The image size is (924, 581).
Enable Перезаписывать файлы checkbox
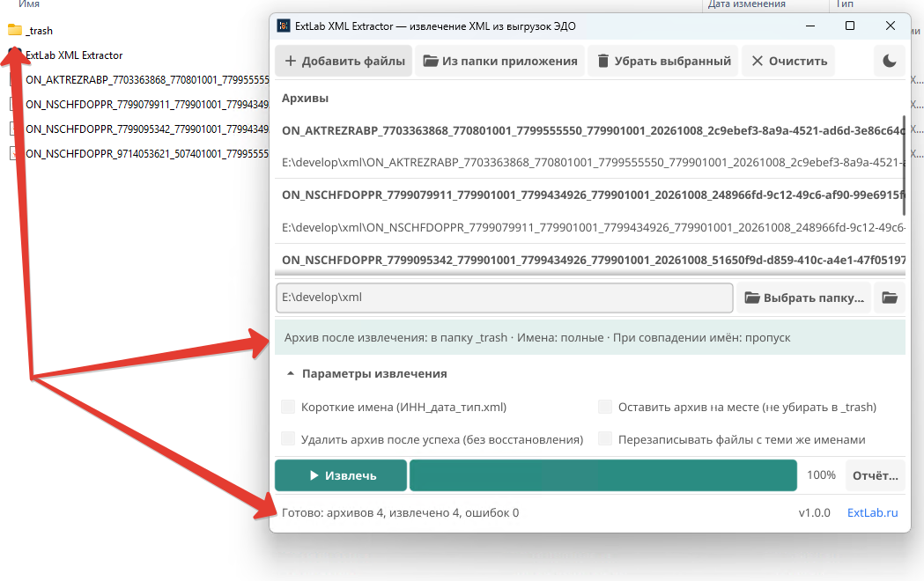click(605, 439)
